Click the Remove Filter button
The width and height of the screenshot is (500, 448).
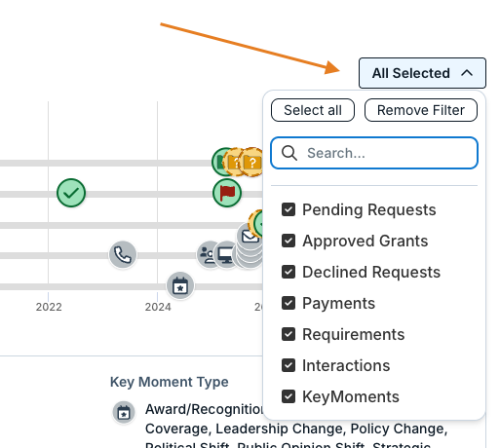coord(421,110)
